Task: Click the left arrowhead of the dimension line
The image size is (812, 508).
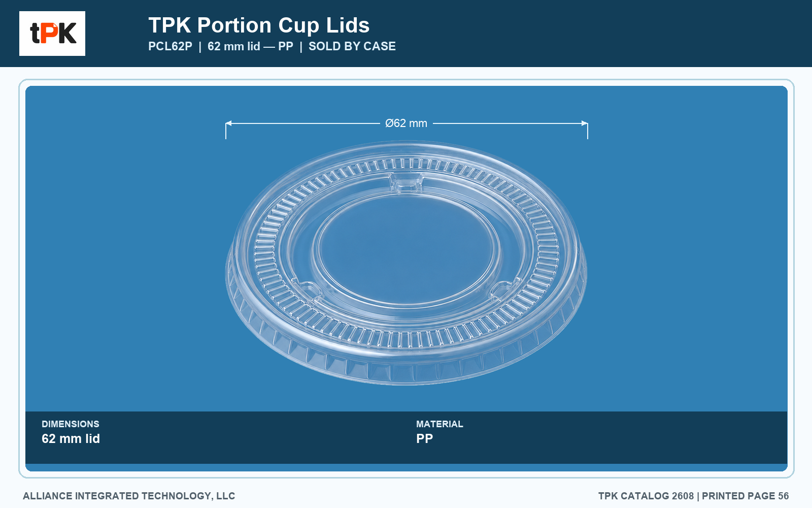Action: [x=228, y=123]
